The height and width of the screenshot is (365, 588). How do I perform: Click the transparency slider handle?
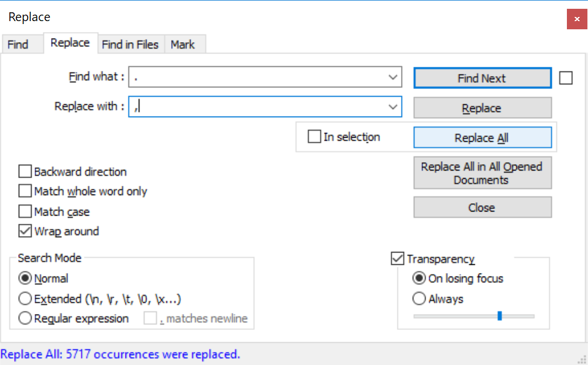pos(499,316)
